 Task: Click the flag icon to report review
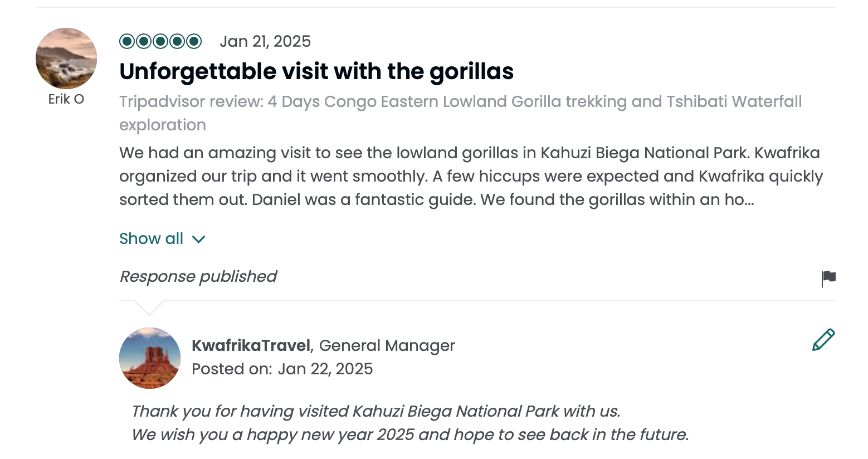[x=828, y=277]
